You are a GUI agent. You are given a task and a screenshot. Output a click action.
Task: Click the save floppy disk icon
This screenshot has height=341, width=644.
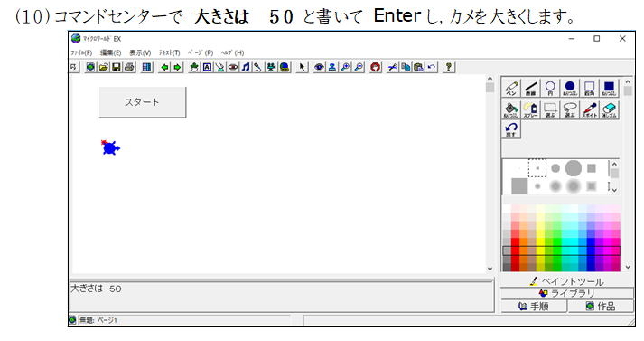point(117,67)
